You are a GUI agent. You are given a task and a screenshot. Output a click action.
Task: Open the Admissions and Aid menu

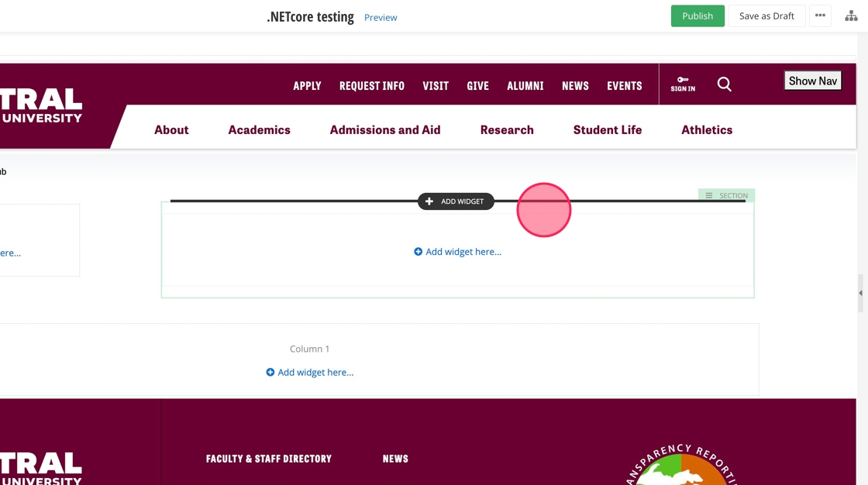pos(385,130)
